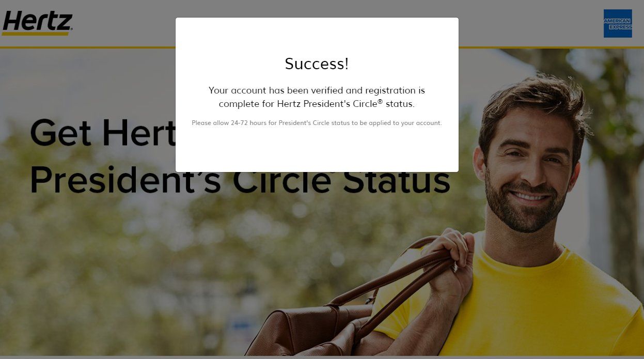The image size is (644, 359).
Task: Click the "Success!" heading in the dialog
Action: click(317, 64)
